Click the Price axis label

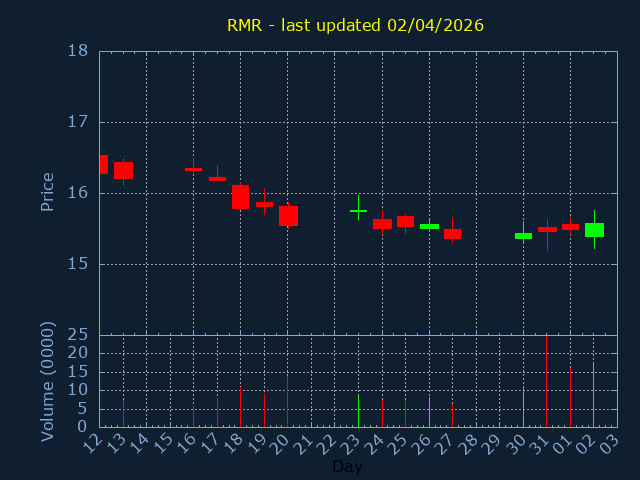(47, 192)
